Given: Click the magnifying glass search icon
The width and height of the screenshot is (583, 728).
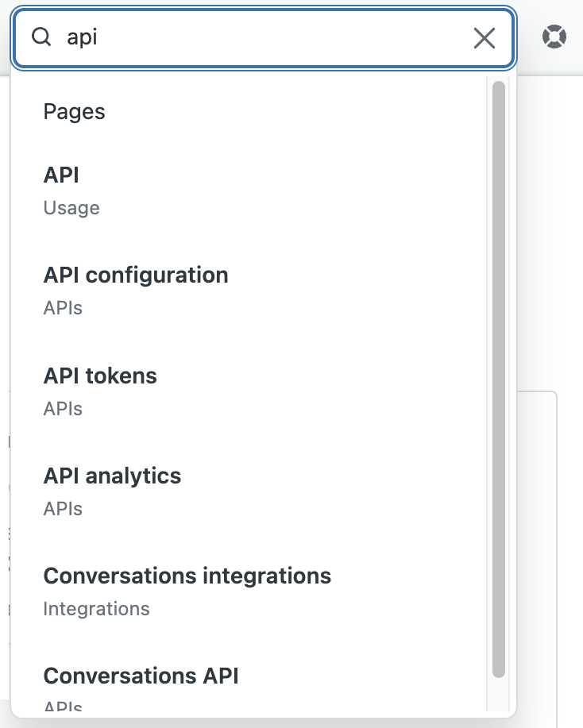Looking at the screenshot, I should coord(41,37).
